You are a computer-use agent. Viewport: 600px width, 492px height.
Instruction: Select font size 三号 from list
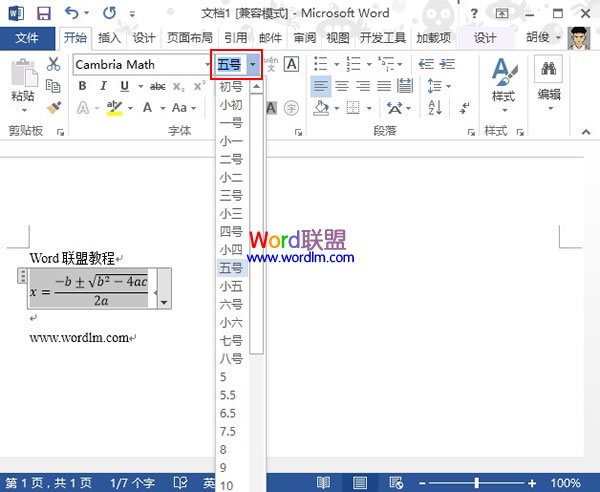[232, 195]
